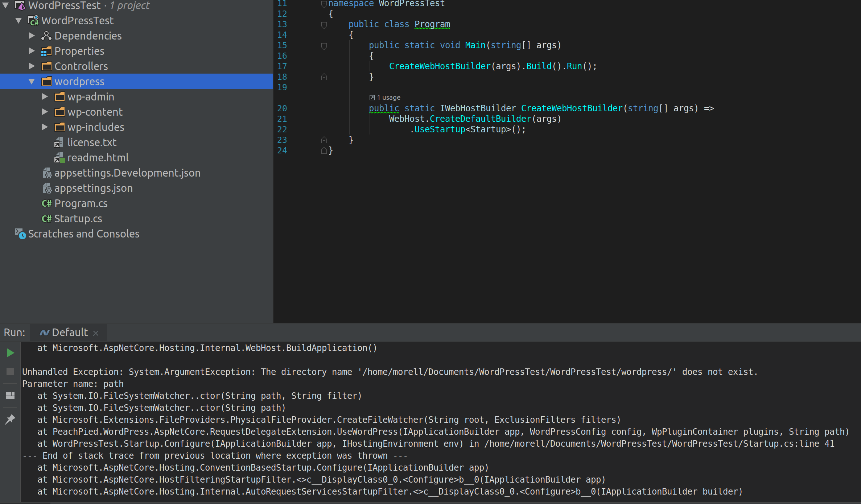Click the Stop square icon in Run panel

[10, 372]
